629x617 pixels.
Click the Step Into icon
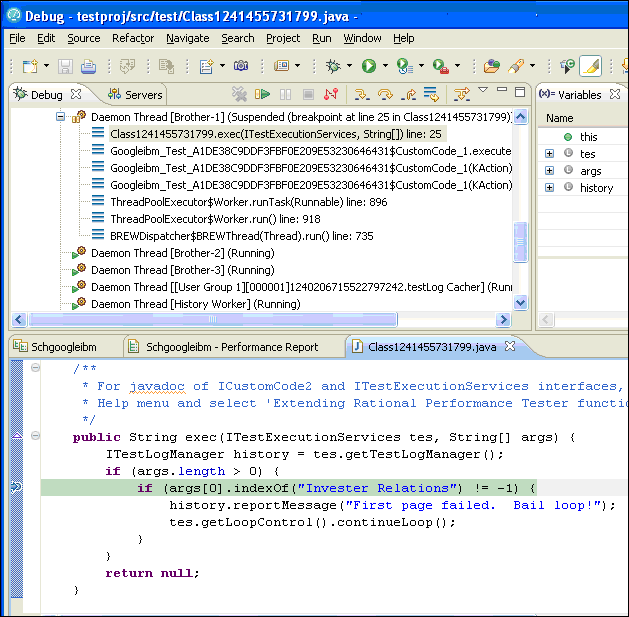361,95
